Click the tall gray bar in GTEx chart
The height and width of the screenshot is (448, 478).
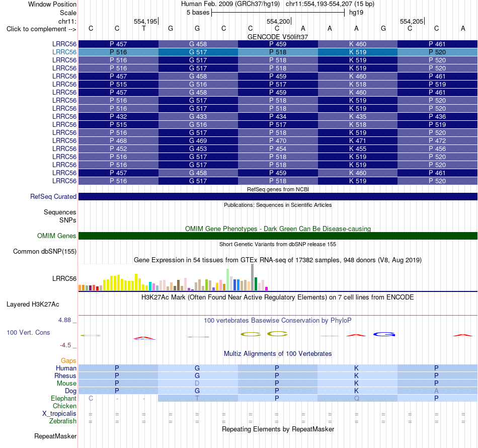[253, 277]
